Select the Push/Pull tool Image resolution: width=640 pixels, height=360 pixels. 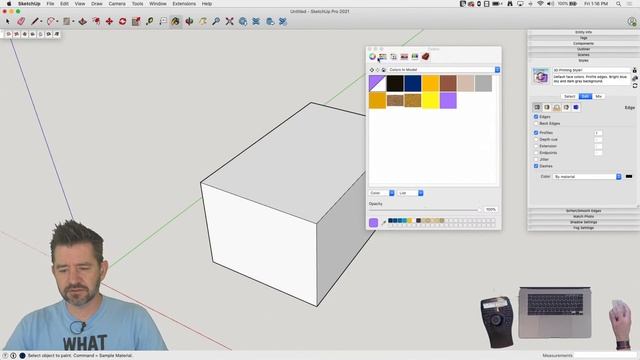point(82,21)
